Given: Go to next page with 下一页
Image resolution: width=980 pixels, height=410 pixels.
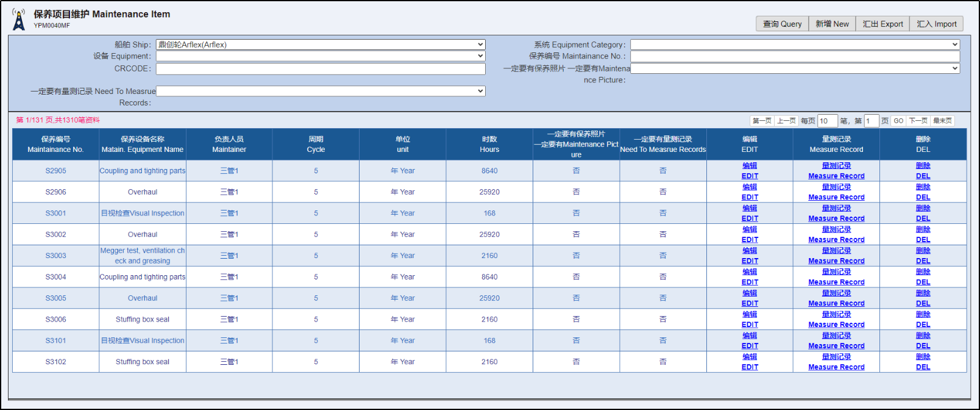Looking at the screenshot, I should pyautogui.click(x=918, y=121).
